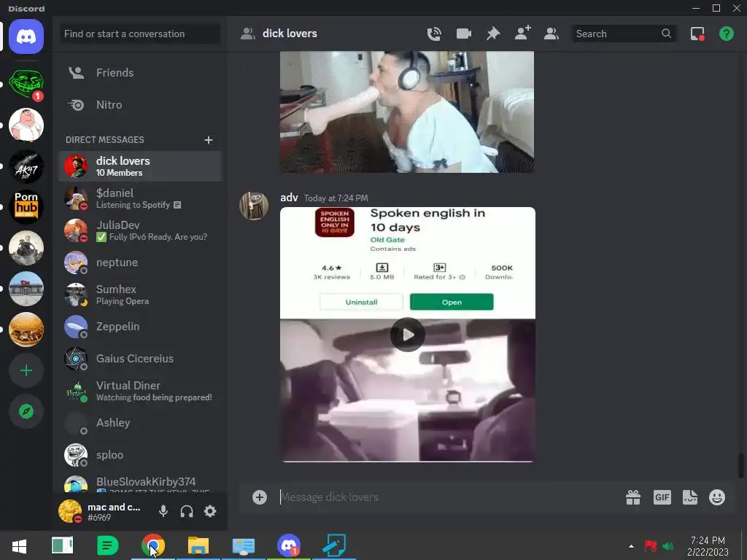Open Discord home direct messages button
This screenshot has height=560, width=747.
(x=26, y=36)
